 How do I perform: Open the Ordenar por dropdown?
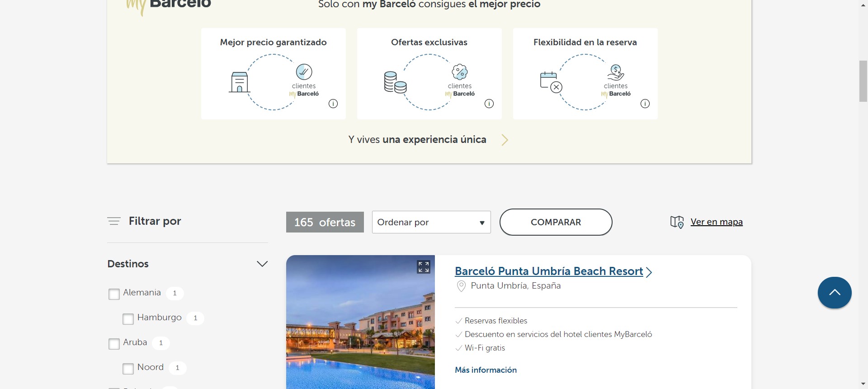[431, 222]
